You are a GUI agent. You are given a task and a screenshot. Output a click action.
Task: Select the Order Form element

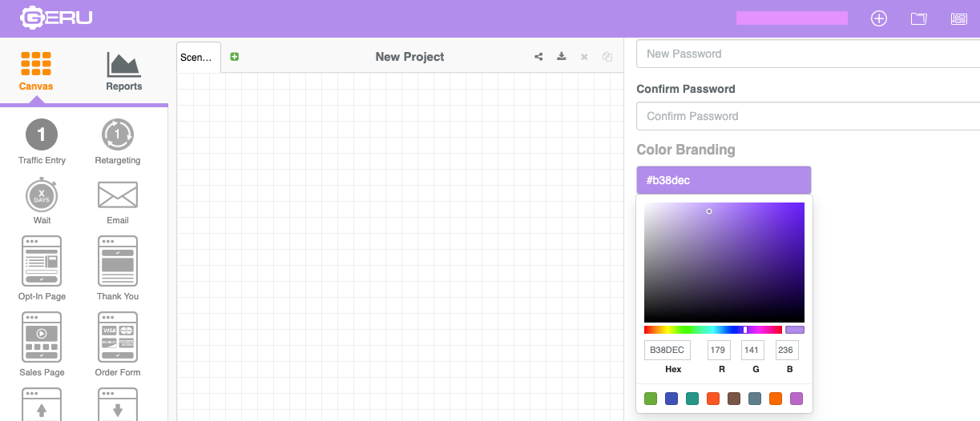(118, 344)
